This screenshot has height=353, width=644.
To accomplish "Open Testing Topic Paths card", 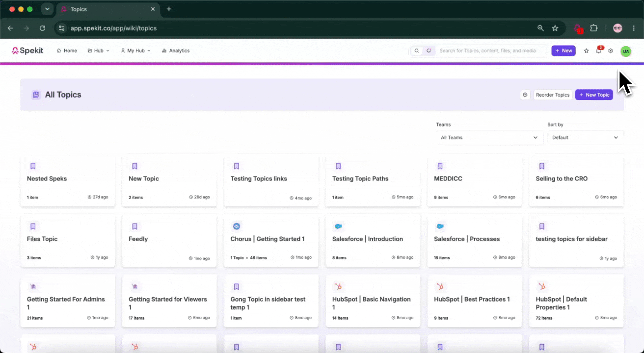I will [373, 181].
